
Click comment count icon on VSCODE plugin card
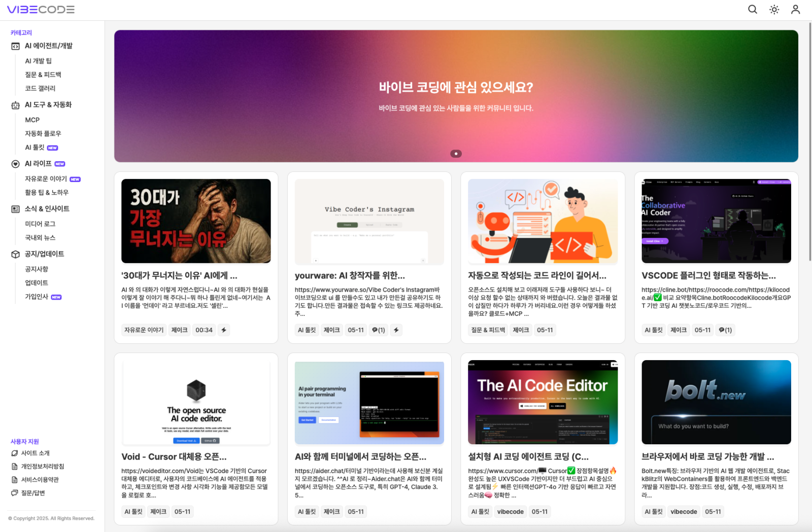[725, 330]
